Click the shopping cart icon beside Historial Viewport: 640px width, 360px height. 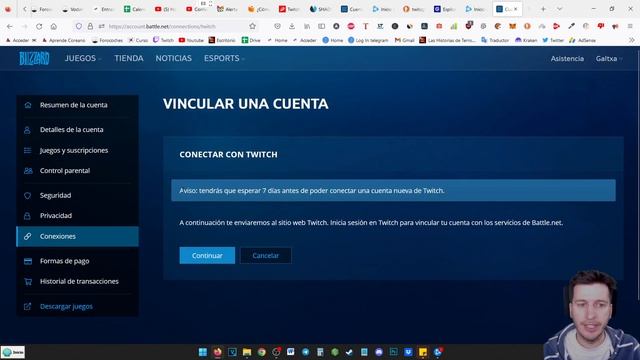[x=28, y=282]
